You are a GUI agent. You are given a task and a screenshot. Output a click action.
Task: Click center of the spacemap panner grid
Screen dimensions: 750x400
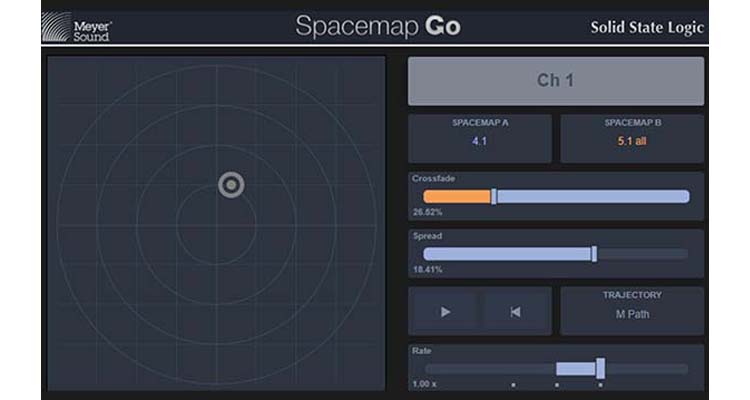pyautogui.click(x=216, y=224)
